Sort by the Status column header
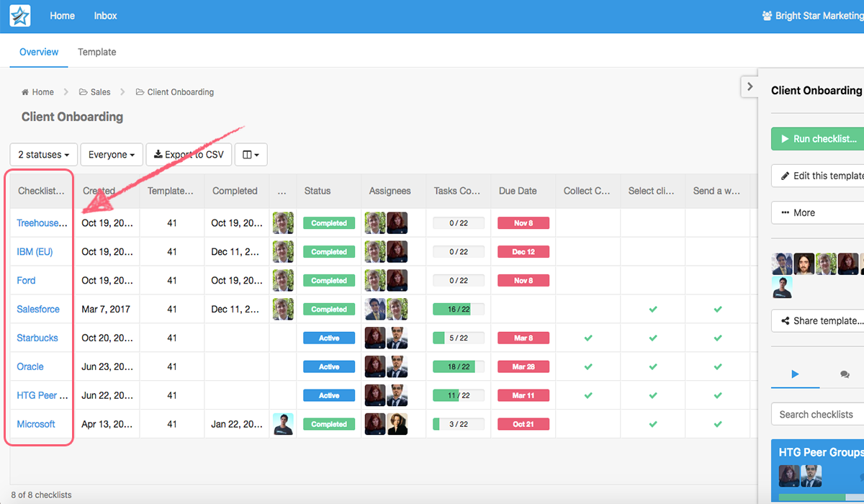Image resolution: width=864 pixels, height=504 pixels. click(x=328, y=191)
